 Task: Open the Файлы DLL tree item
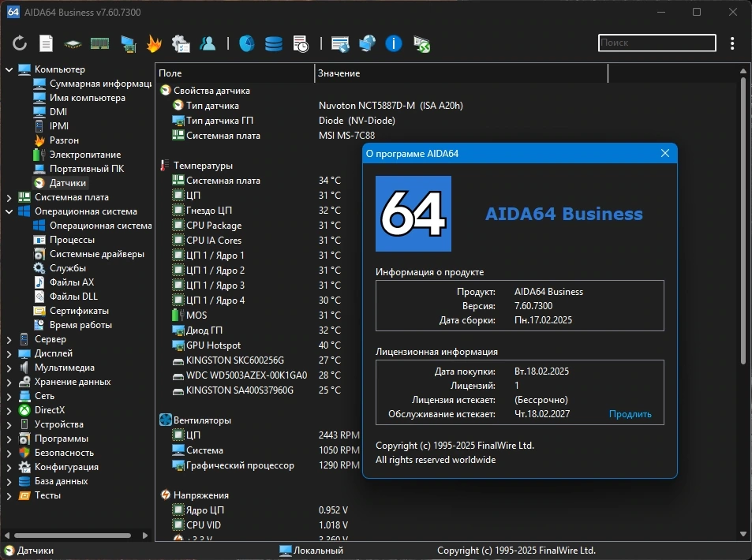[x=65, y=297]
